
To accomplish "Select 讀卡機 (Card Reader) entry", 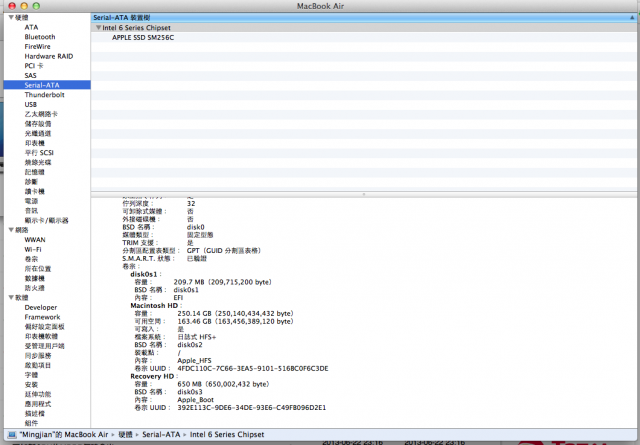I will 34,191.
